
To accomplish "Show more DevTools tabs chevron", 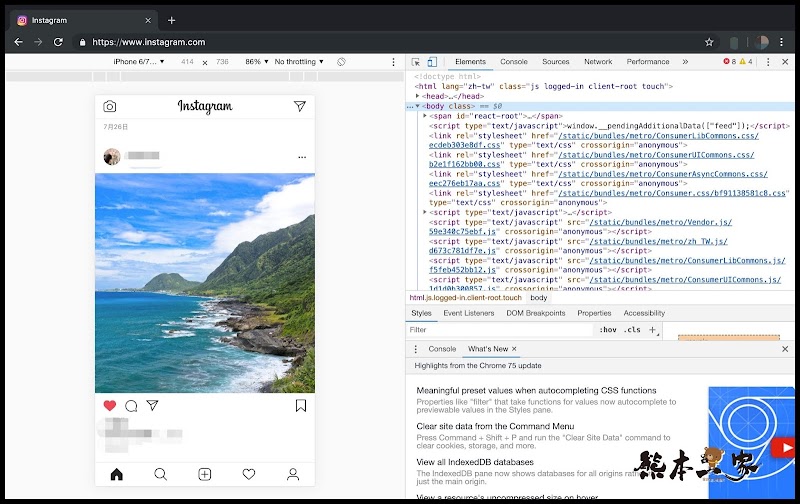I will (685, 62).
